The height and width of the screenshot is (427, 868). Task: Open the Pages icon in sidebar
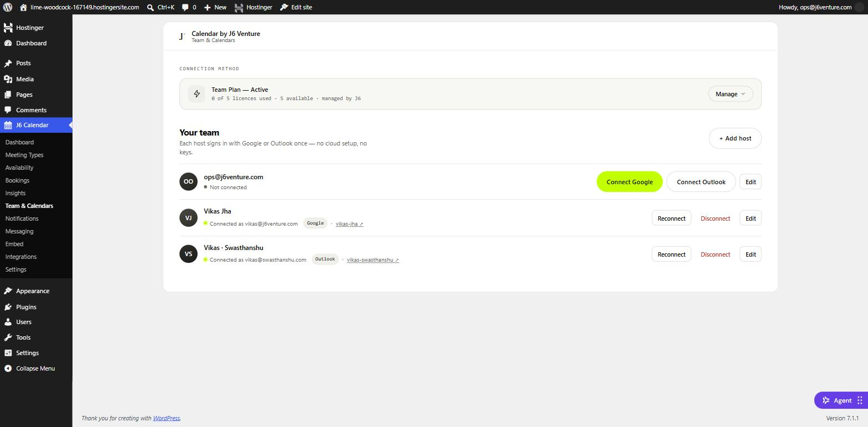pos(8,95)
